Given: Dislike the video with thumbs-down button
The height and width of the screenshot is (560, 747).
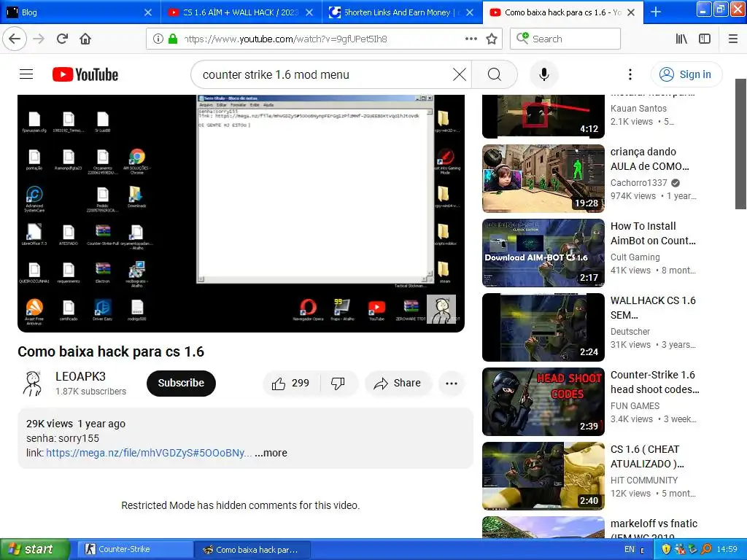Looking at the screenshot, I should [338, 383].
